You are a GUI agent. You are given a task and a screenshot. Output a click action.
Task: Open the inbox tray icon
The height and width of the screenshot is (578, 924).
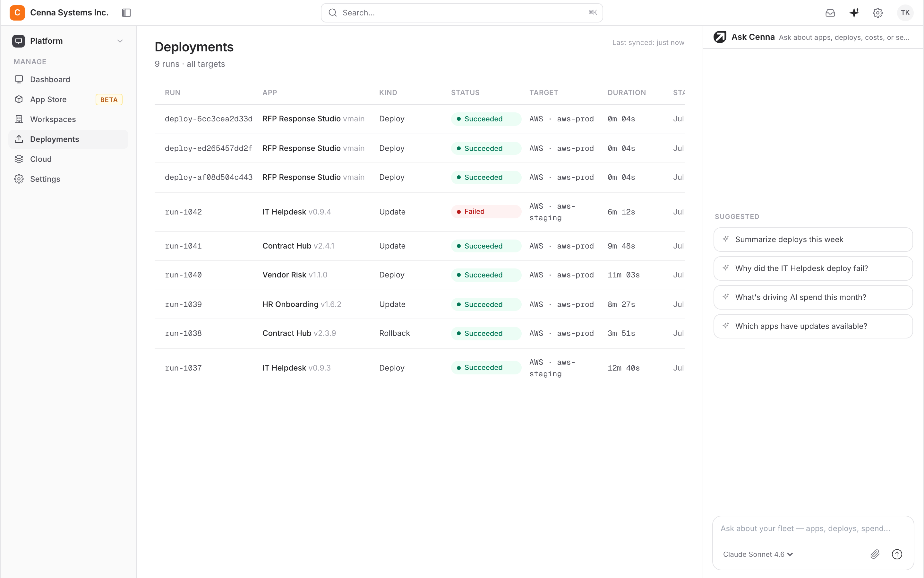pyautogui.click(x=830, y=13)
